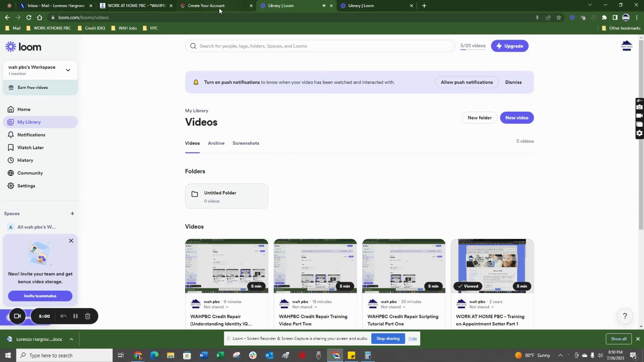Delete the recording with trash icon

click(x=88, y=316)
